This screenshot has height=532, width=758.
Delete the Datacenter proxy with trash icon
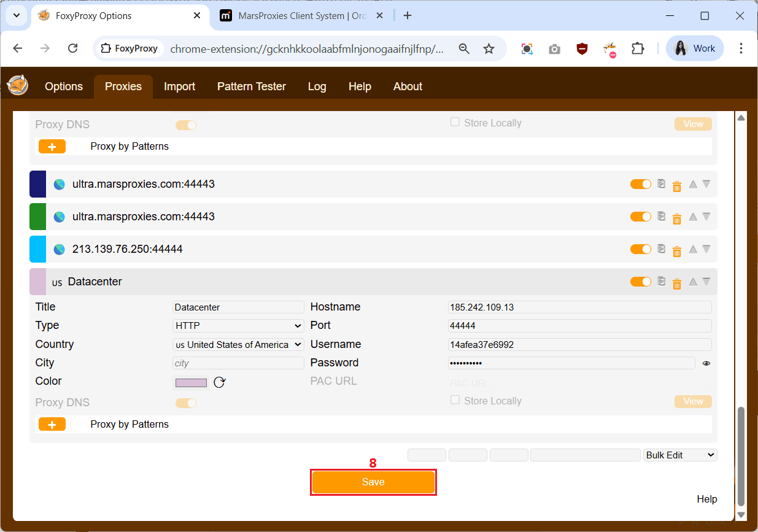[x=677, y=283]
